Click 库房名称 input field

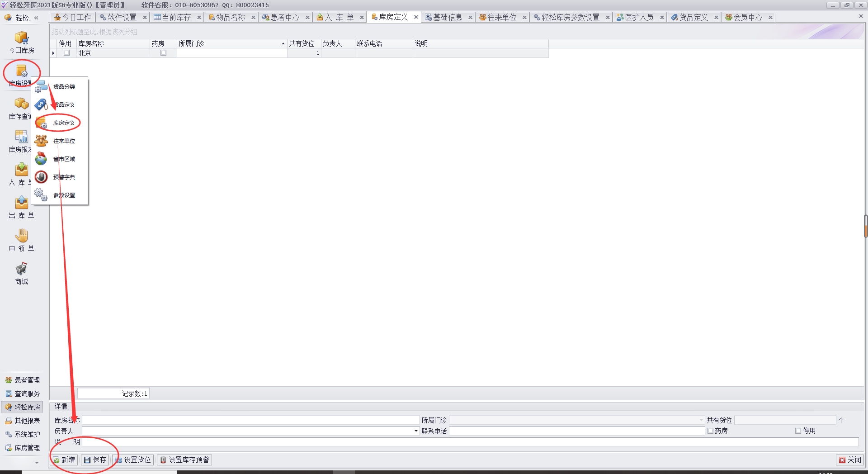(251, 420)
